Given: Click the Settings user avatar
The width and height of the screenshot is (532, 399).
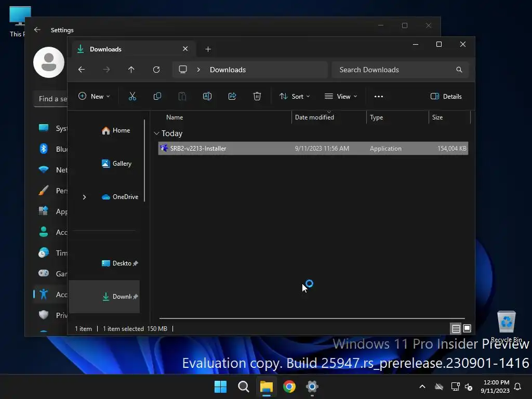Looking at the screenshot, I should tap(49, 62).
